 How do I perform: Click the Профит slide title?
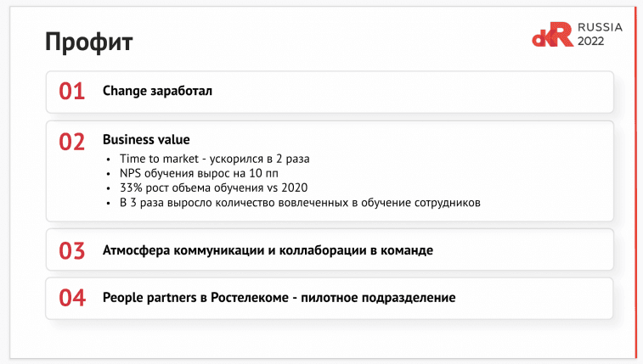pos(89,41)
